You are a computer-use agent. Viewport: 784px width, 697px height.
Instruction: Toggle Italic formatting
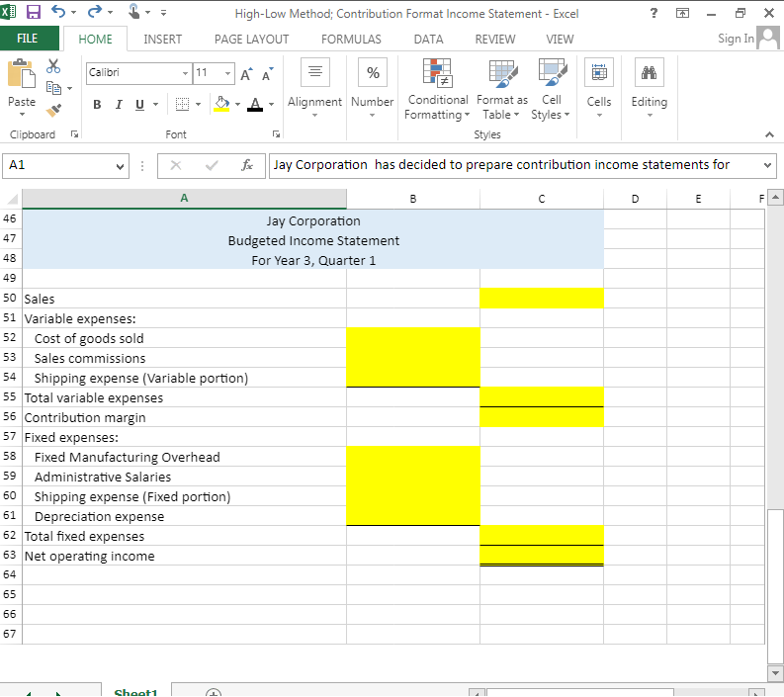tap(119, 104)
